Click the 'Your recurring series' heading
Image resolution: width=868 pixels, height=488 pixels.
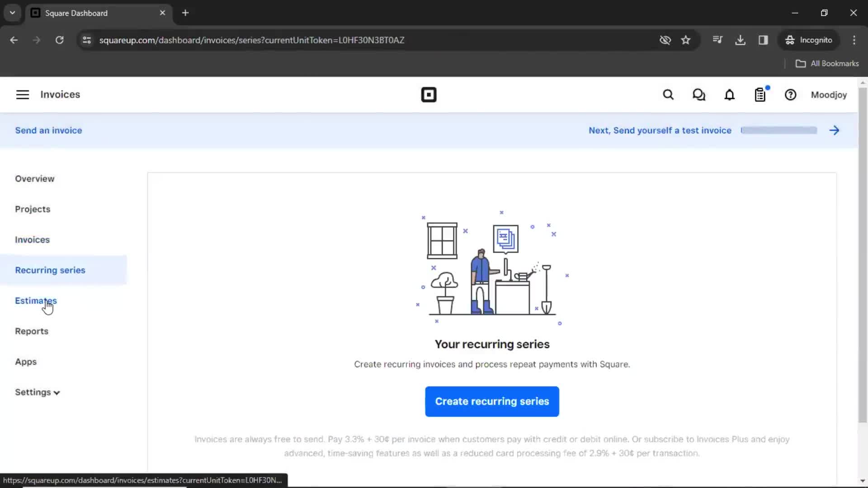click(x=492, y=344)
